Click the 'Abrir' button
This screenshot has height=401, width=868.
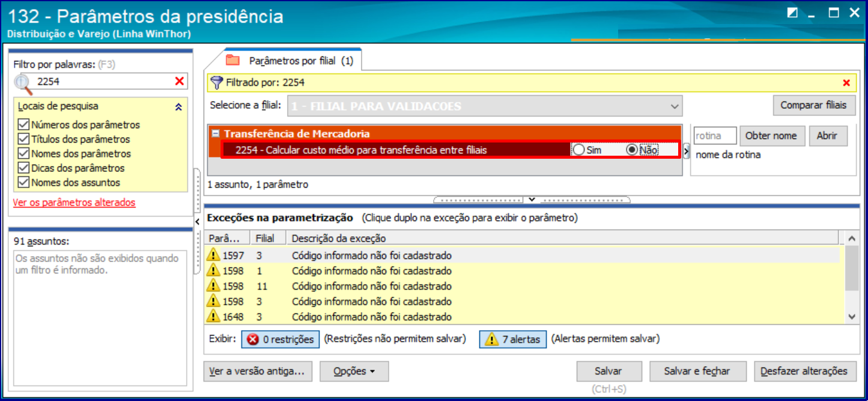click(x=827, y=136)
